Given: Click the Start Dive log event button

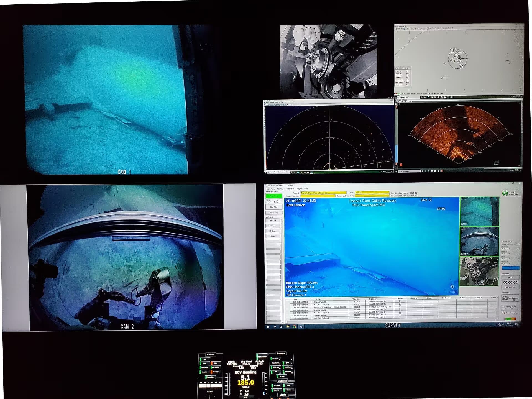Looking at the screenshot, I should tap(273, 221).
